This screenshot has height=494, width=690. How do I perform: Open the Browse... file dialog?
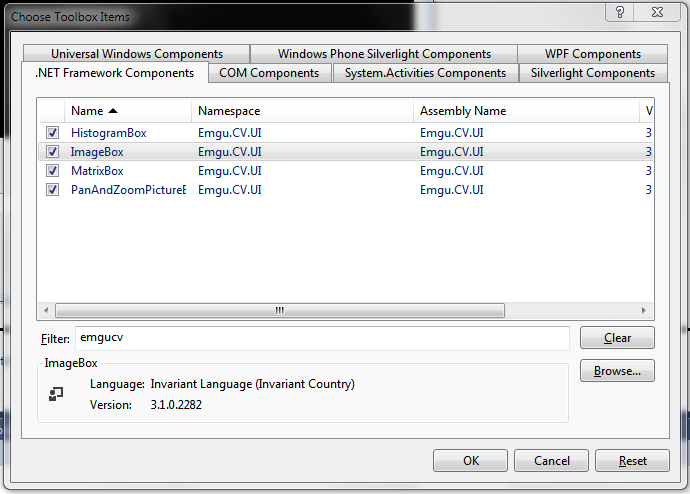(617, 371)
